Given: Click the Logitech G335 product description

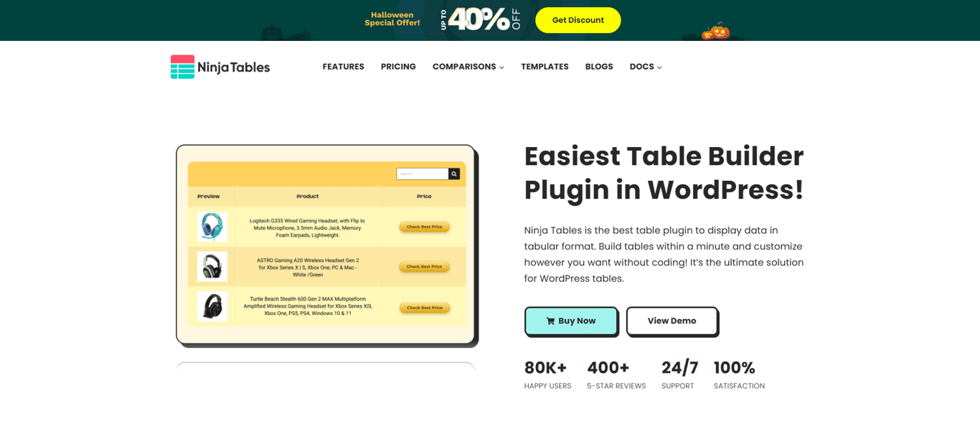Looking at the screenshot, I should click(307, 227).
